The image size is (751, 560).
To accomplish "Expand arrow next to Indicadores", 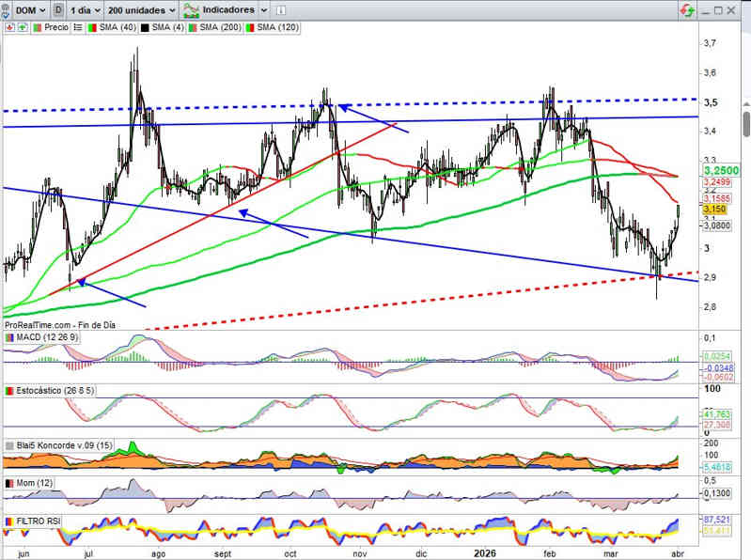I will click(x=262, y=9).
